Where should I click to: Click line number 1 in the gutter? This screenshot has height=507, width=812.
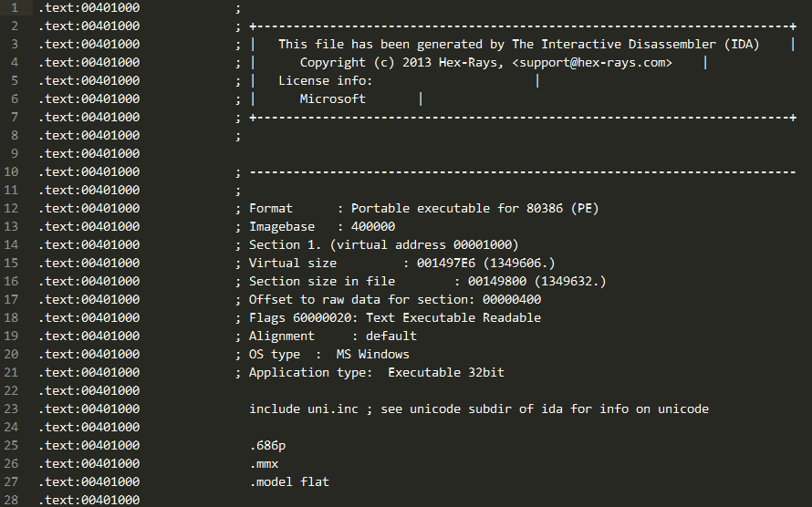(x=14, y=8)
